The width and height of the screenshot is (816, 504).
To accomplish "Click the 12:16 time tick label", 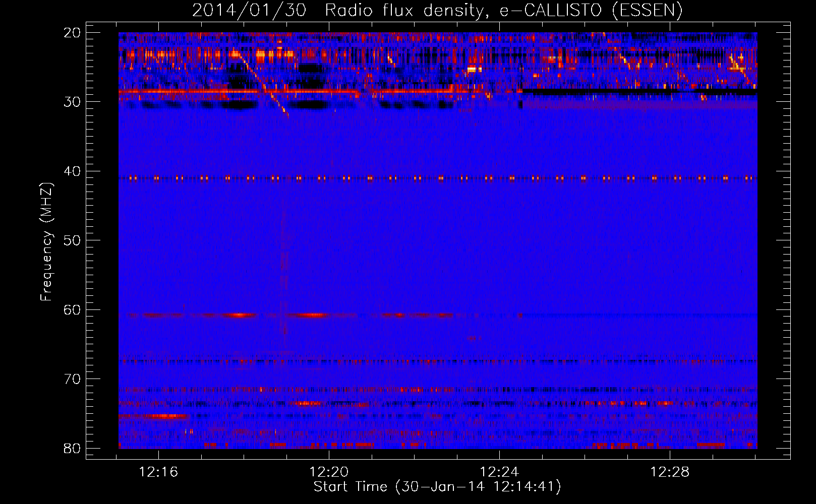I will 159,472.
